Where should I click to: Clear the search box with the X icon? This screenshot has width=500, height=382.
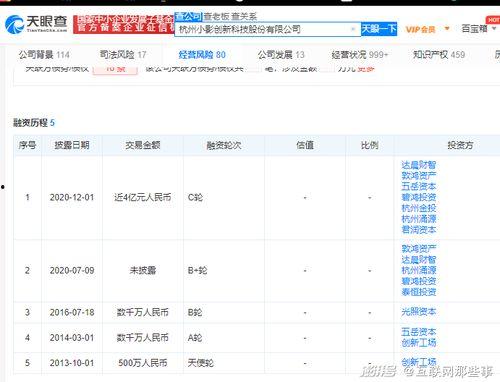pos(353,29)
